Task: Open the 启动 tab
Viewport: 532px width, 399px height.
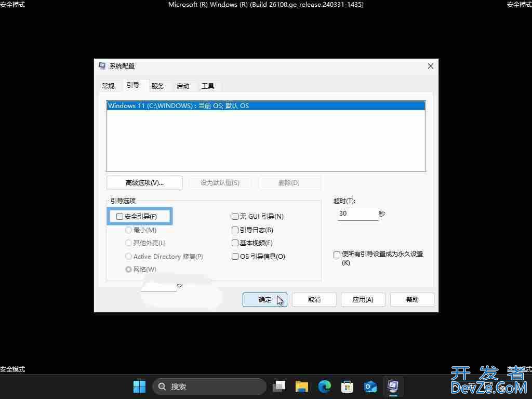Action: (183, 86)
